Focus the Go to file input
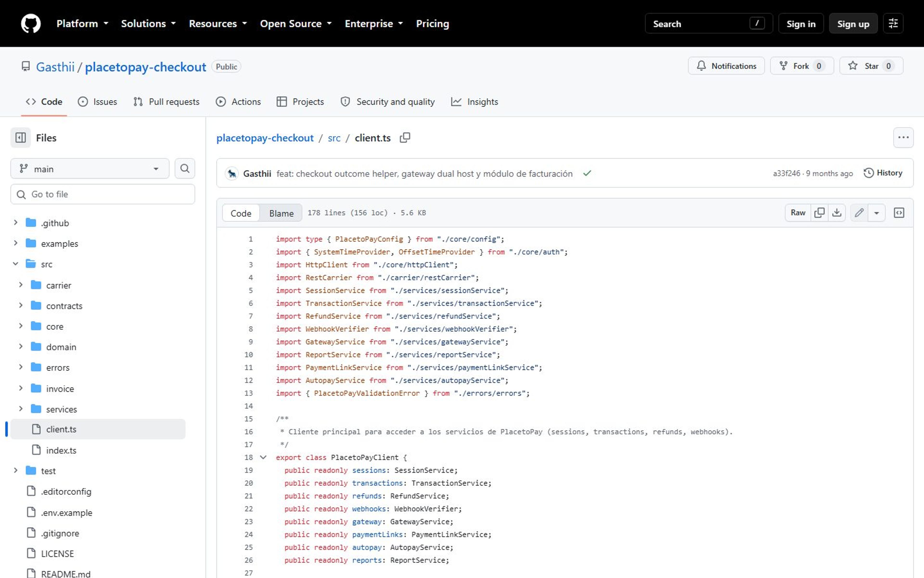Viewport: 924px width, 578px height. pyautogui.click(x=103, y=194)
